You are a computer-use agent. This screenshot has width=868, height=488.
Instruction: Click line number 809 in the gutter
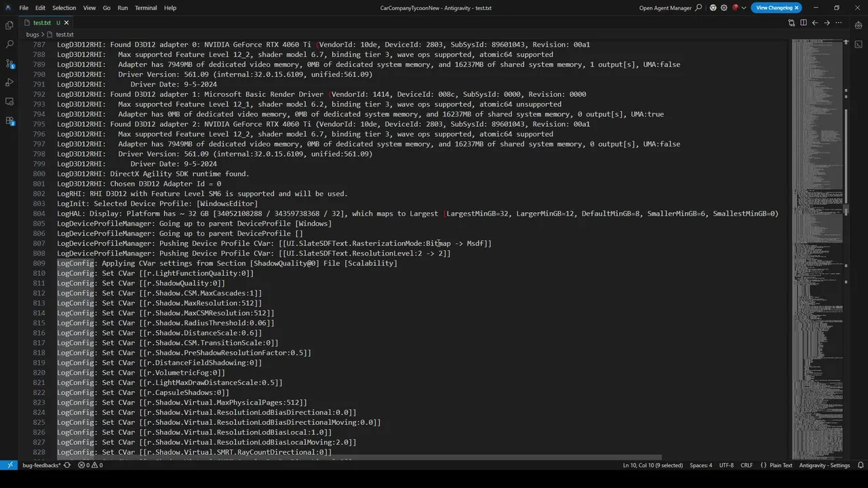coord(39,263)
